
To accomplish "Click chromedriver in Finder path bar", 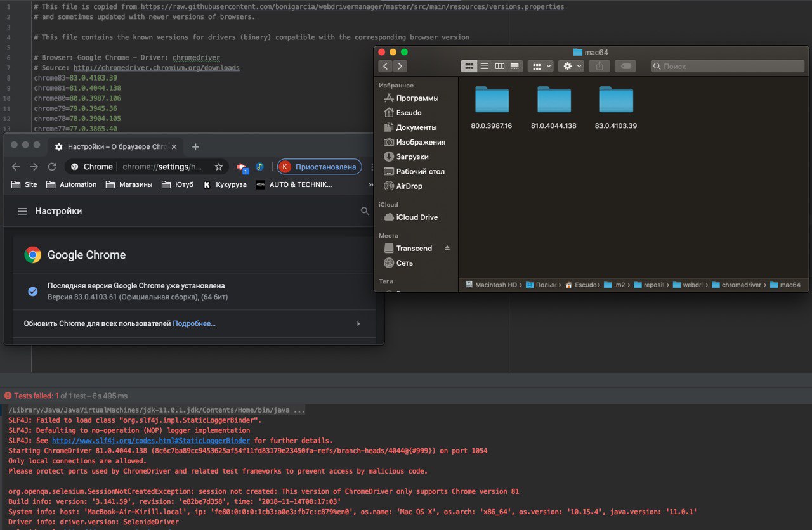I will coord(737,285).
